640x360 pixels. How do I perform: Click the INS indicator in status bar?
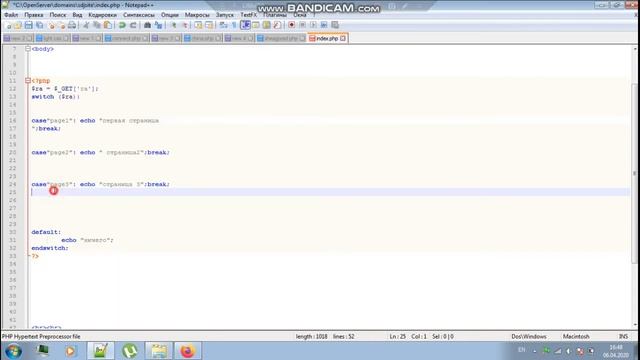click(x=623, y=337)
